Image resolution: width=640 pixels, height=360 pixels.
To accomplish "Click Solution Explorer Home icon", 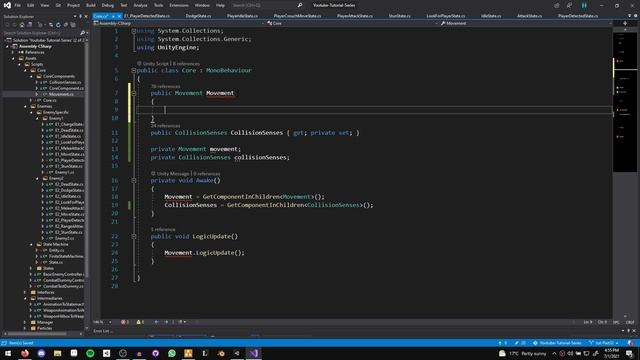I will pos(22,25).
